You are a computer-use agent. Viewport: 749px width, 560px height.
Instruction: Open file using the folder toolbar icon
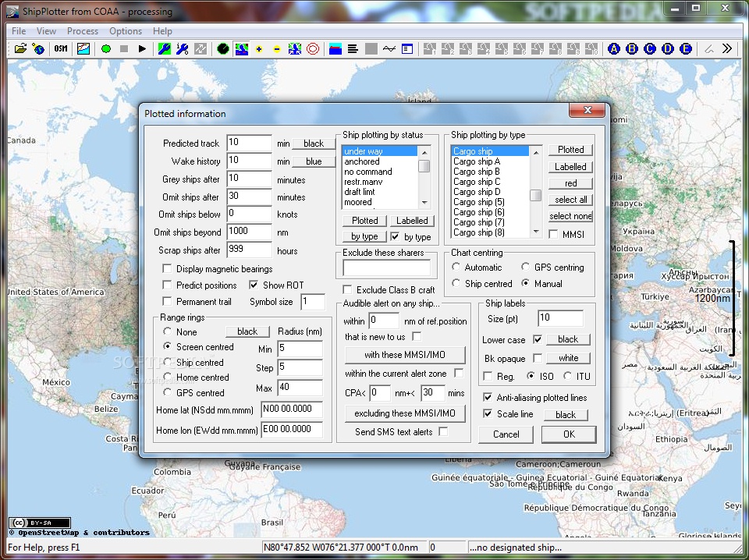coord(20,48)
